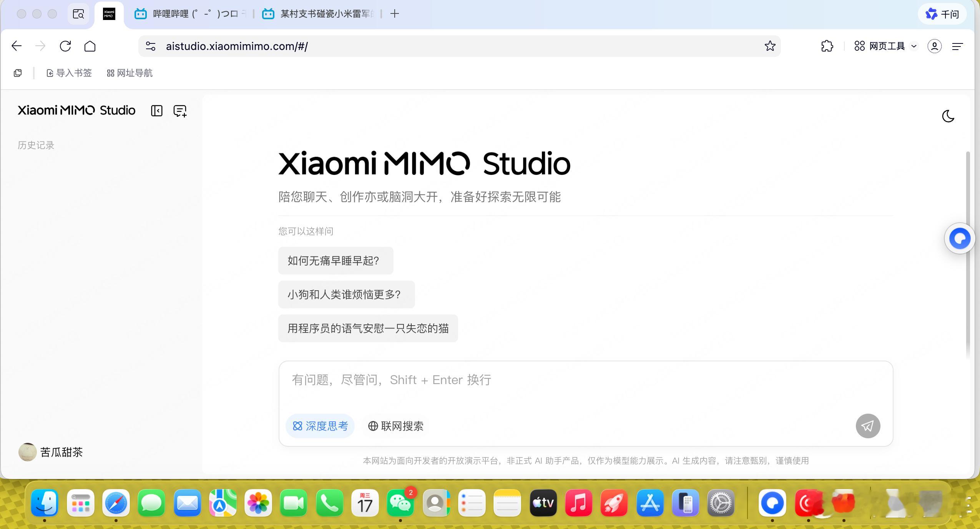Send the message with the paper-plane icon
The width and height of the screenshot is (980, 529).
868,426
